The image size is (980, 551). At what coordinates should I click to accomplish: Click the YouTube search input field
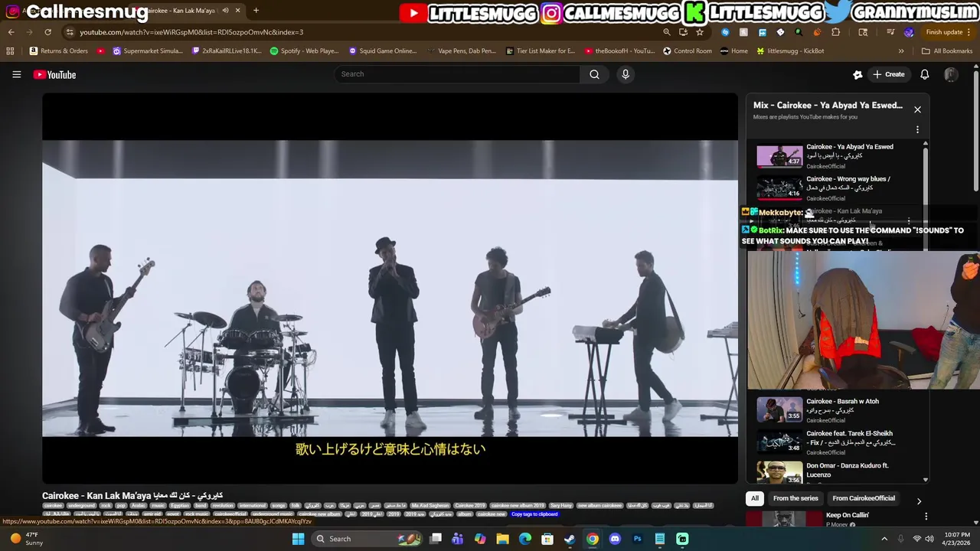tap(457, 74)
